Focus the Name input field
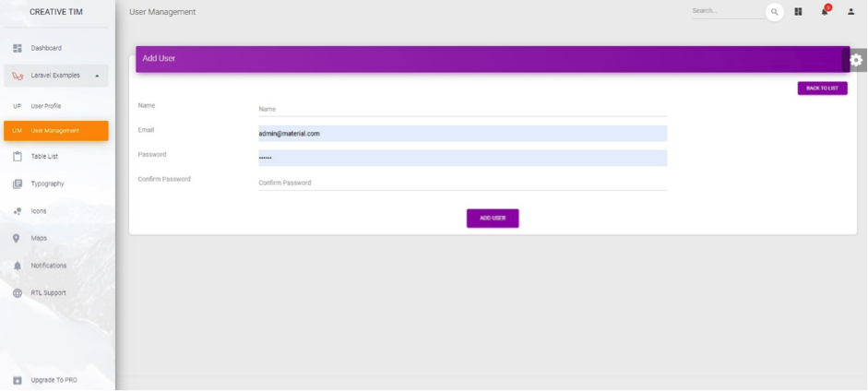This screenshot has height=391, width=868. pyautogui.click(x=461, y=109)
